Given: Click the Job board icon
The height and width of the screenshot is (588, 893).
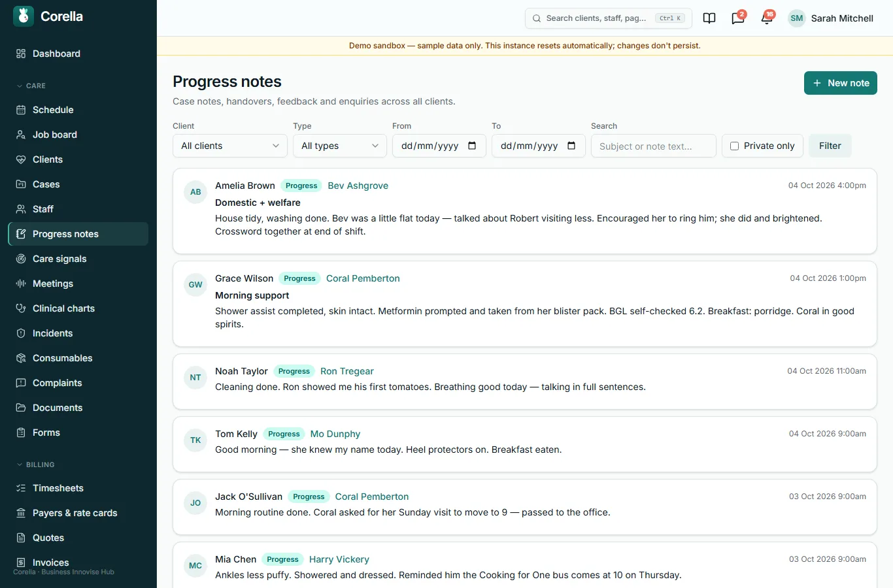Looking at the screenshot, I should tap(21, 135).
